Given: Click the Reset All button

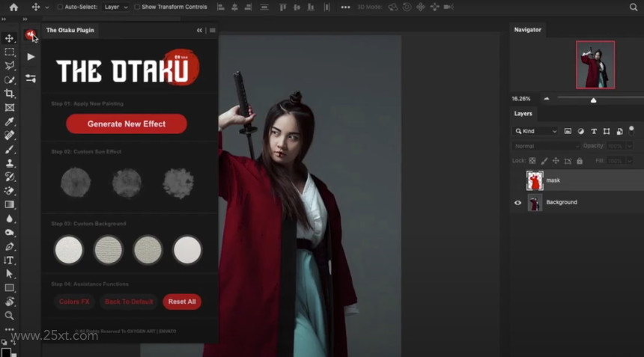Looking at the screenshot, I should 182,302.
